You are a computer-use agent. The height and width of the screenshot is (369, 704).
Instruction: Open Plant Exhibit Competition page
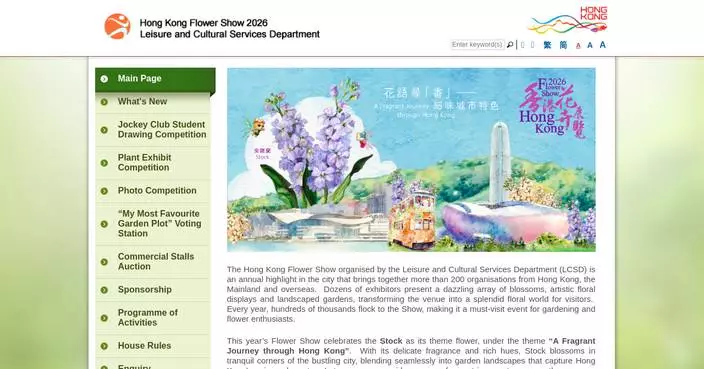click(x=153, y=163)
